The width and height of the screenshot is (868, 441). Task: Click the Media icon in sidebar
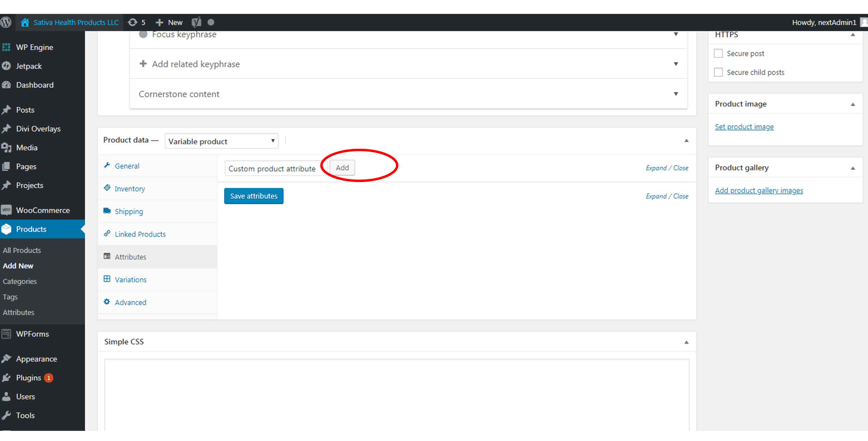point(6,148)
